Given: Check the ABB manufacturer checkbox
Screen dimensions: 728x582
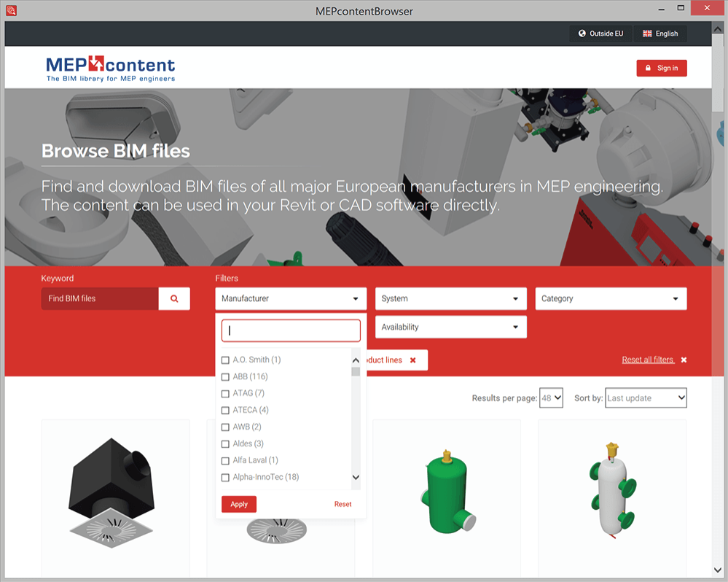Looking at the screenshot, I should pyautogui.click(x=225, y=377).
